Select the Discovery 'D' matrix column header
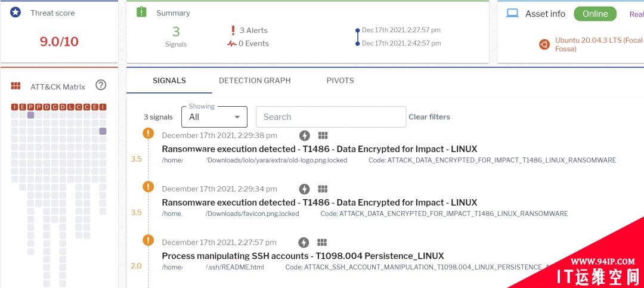 click(63, 107)
